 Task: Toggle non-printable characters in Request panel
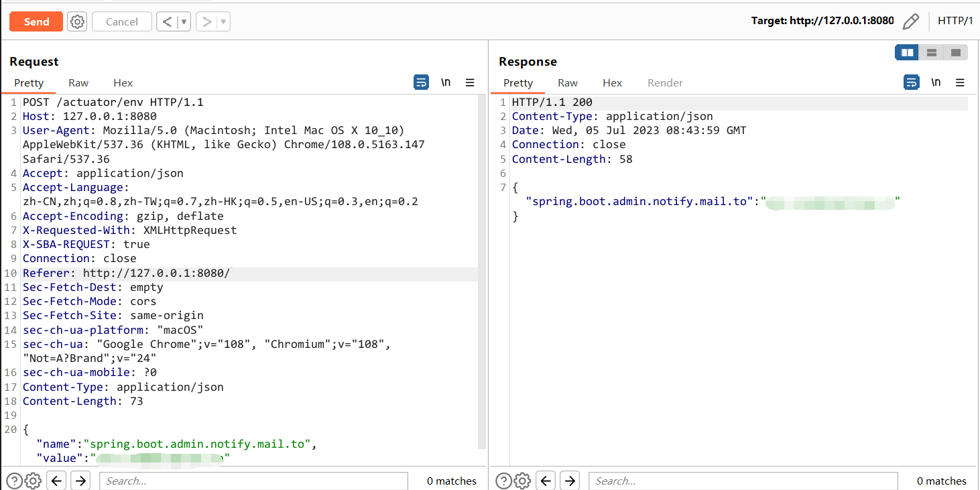click(446, 82)
